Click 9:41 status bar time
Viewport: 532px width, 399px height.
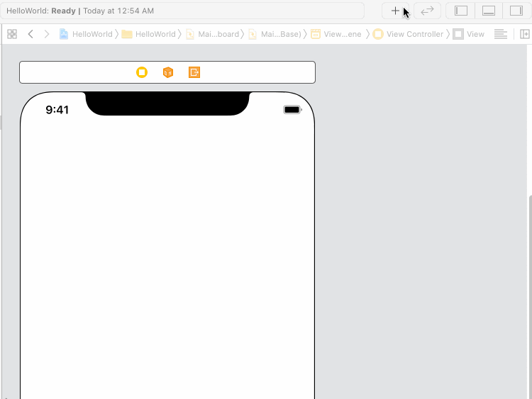(57, 110)
